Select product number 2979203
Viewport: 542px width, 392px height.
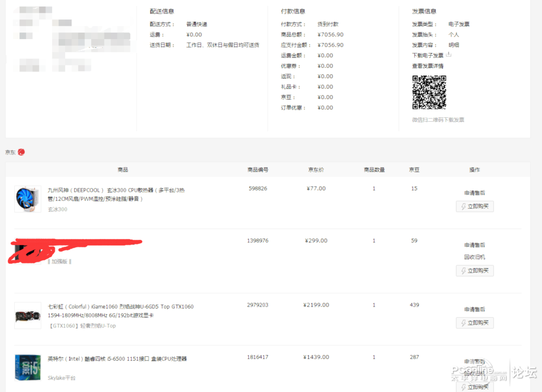coord(258,305)
